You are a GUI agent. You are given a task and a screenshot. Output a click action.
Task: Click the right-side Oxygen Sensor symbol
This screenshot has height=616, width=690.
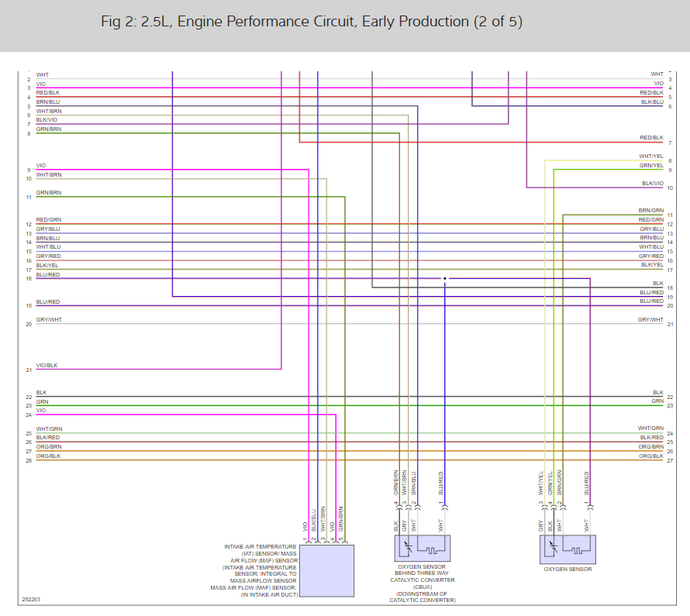point(568,549)
